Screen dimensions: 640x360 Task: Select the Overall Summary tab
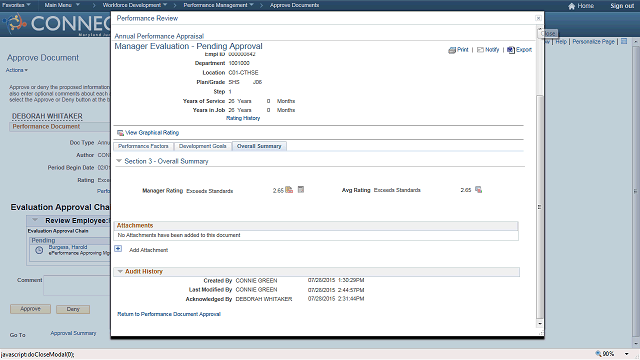click(259, 146)
